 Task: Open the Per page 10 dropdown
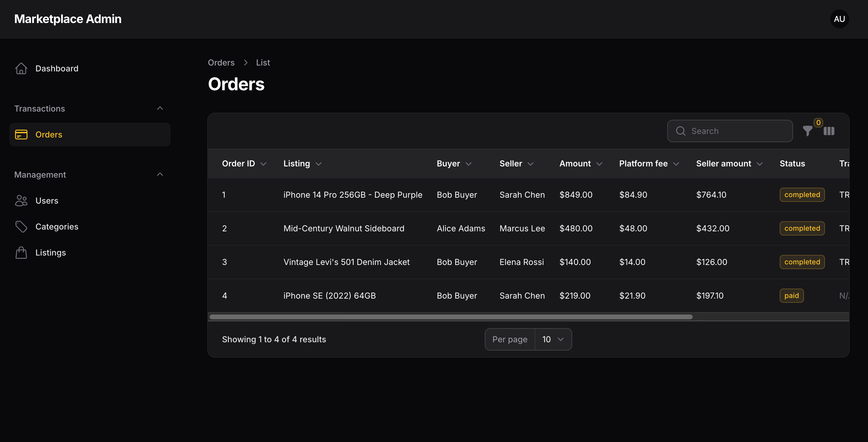coord(553,339)
